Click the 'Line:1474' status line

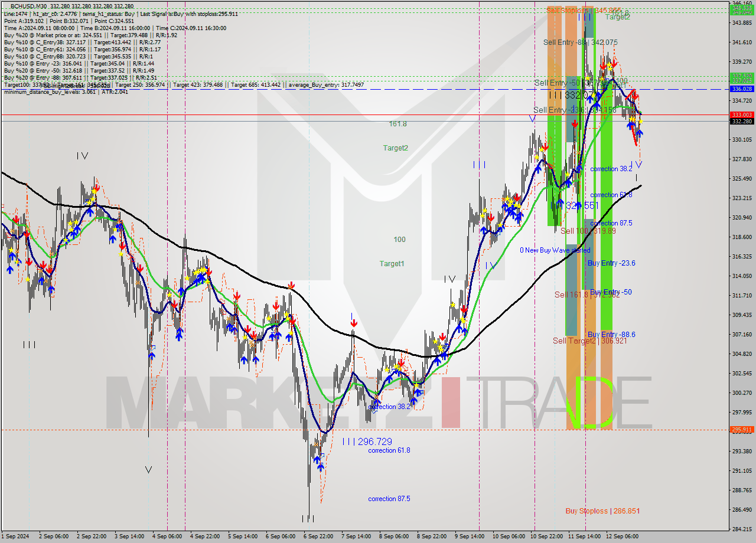pos(120,14)
